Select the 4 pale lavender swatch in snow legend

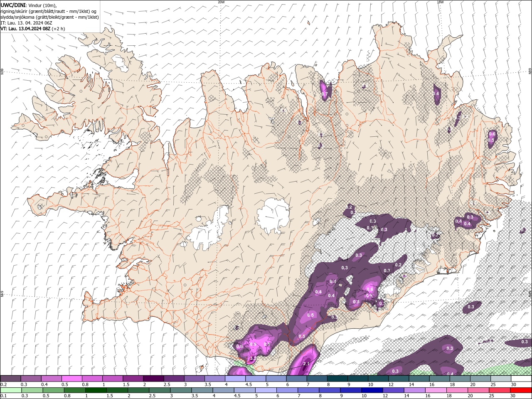(x=235, y=378)
